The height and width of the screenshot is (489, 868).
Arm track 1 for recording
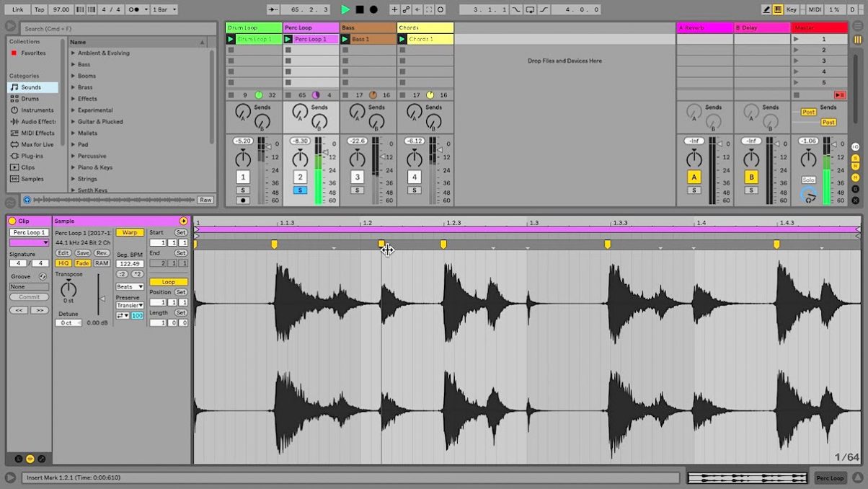[244, 201]
